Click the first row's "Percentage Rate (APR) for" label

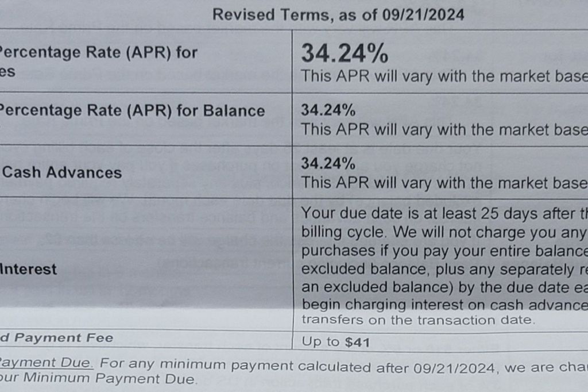pyautogui.click(x=99, y=53)
